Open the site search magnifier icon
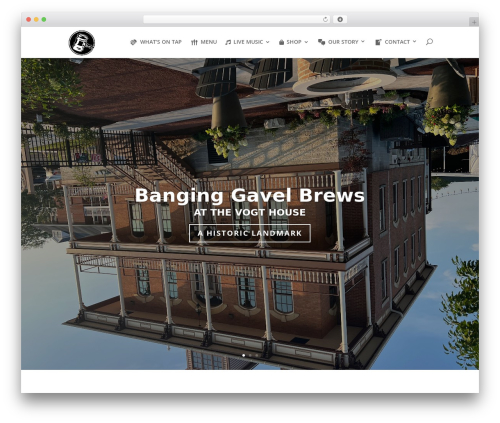This screenshot has height=423, width=500. click(x=429, y=42)
